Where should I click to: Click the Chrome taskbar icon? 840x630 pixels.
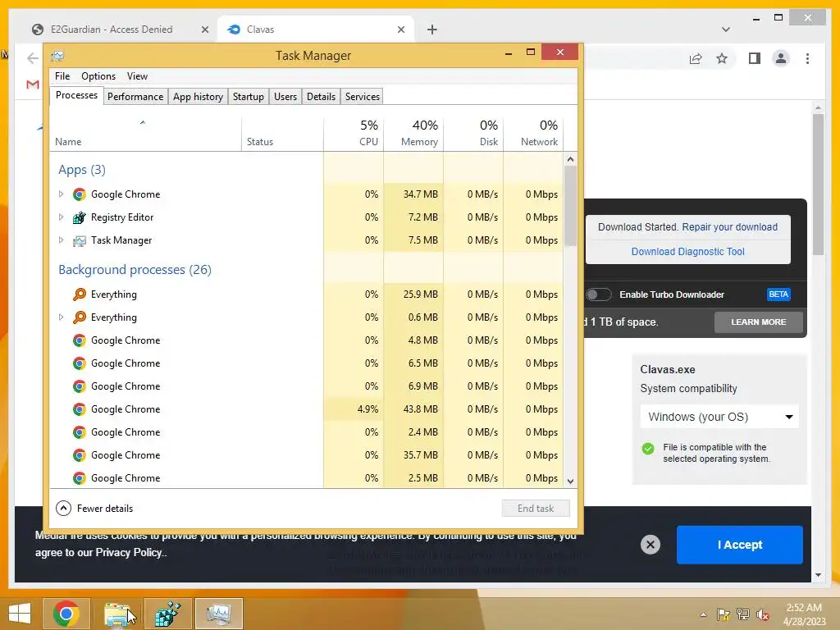[x=66, y=614]
